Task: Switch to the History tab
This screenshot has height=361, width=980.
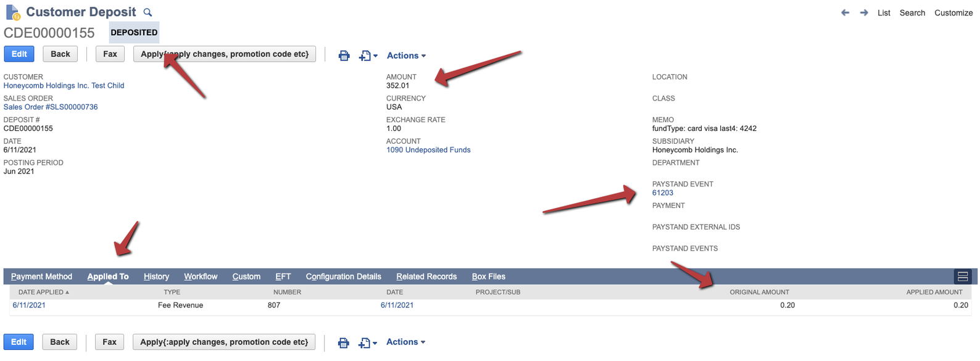Action: click(x=156, y=276)
